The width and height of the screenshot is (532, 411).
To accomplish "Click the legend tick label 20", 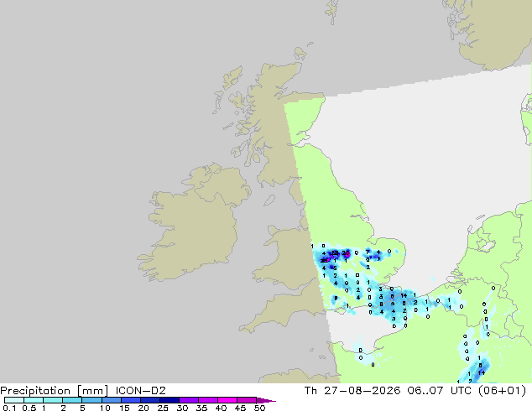I will click(x=143, y=408).
